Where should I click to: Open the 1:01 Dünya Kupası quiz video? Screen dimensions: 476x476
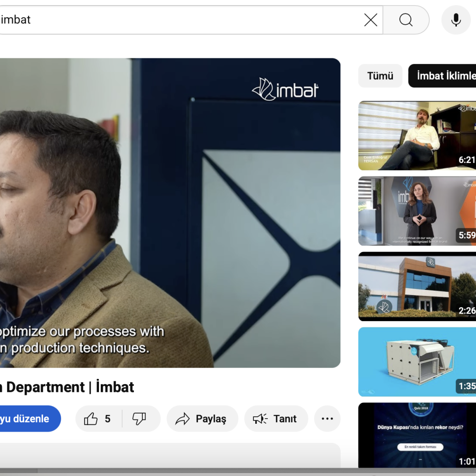417,435
